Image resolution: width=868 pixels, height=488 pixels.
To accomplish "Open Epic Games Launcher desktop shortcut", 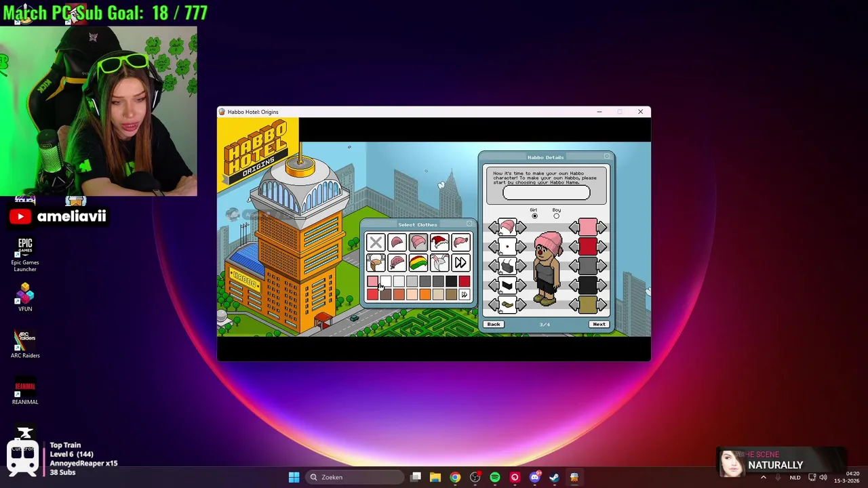I will 25,255.
